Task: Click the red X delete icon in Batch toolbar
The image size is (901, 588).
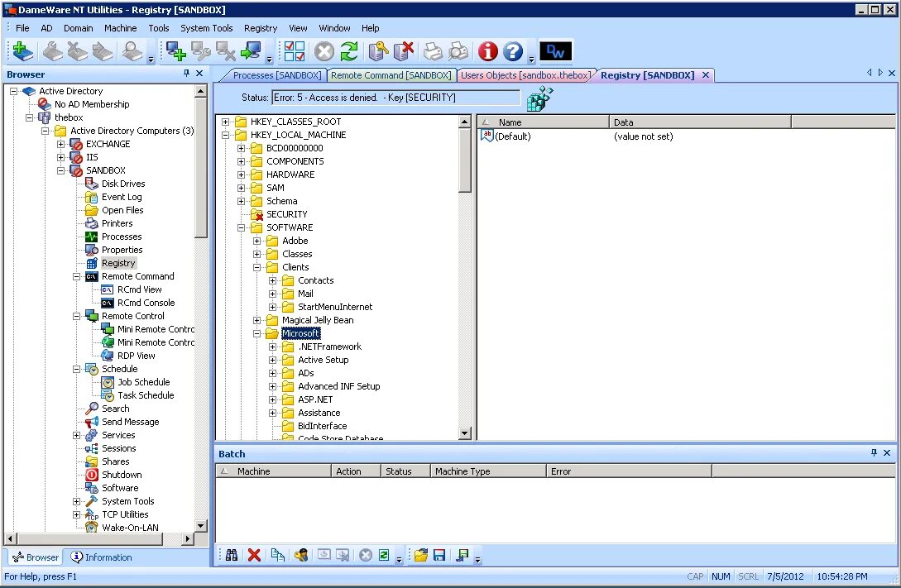Action: click(254, 555)
